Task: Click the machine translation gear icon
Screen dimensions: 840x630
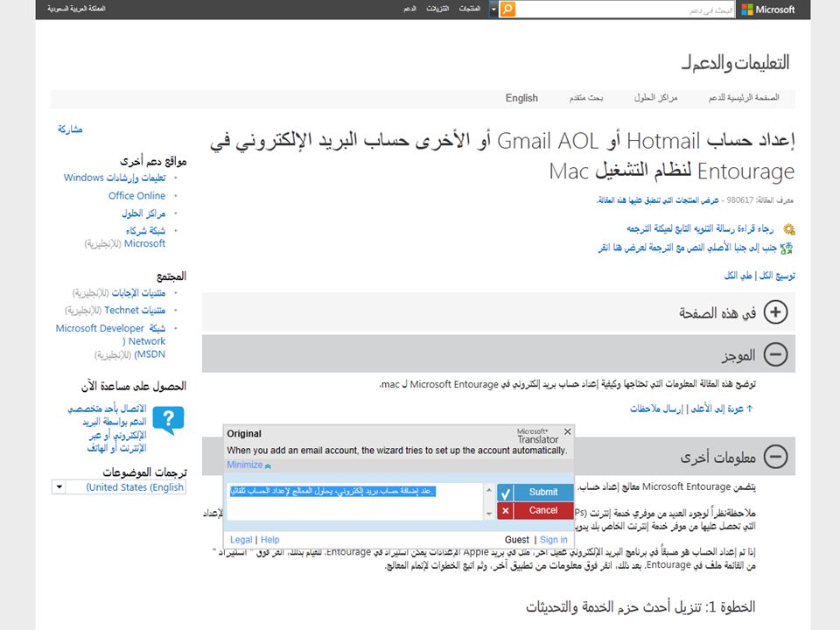Action: 788,229
